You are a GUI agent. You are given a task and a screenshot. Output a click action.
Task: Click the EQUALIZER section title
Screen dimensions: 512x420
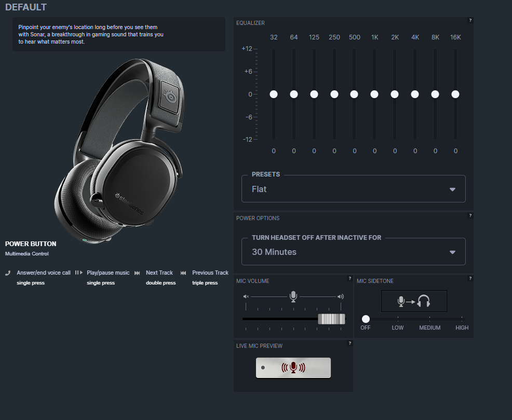(250, 23)
